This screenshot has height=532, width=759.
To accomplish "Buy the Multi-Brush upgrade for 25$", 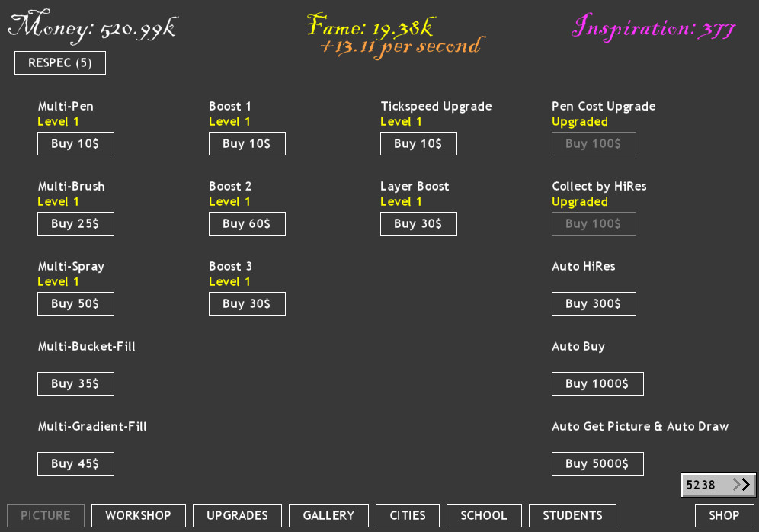I will click(x=75, y=223).
